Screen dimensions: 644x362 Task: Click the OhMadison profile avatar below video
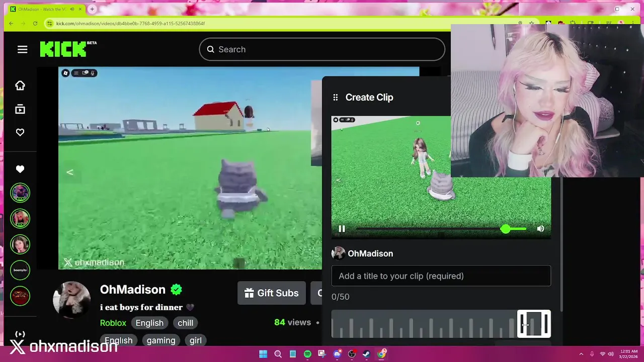point(71,300)
